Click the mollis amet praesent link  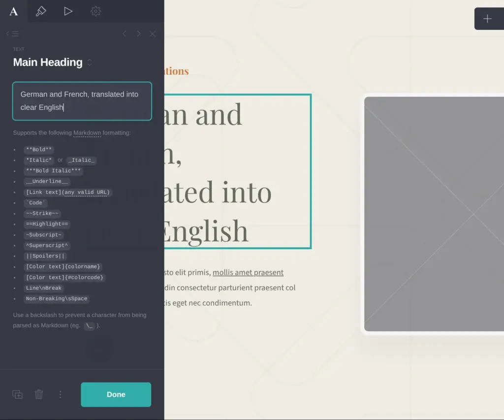tap(248, 272)
